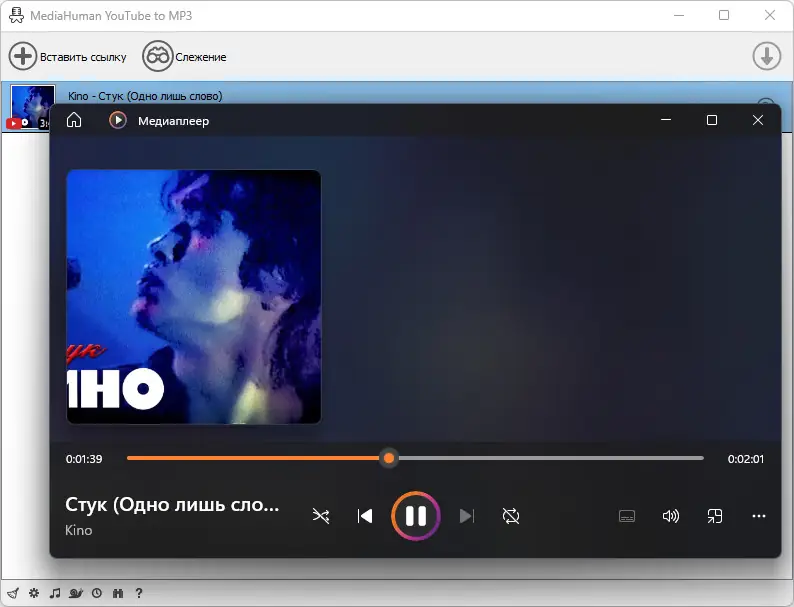Click elapsed time 0:01:39
This screenshot has height=607, width=794.
(84, 459)
